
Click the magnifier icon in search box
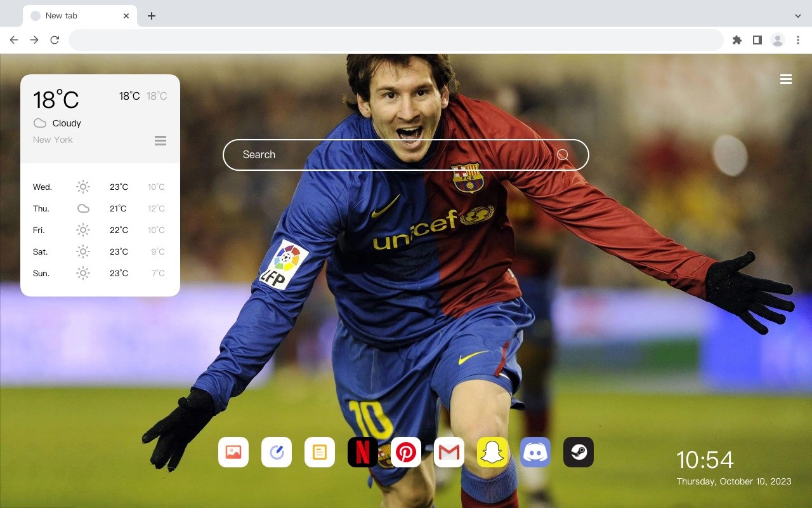pos(563,155)
